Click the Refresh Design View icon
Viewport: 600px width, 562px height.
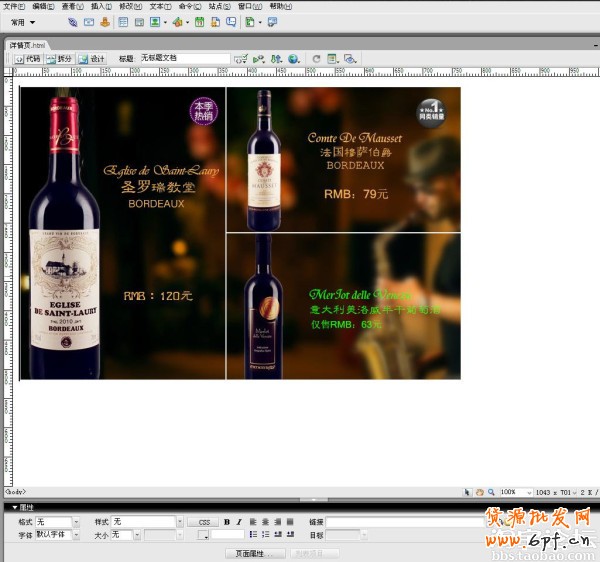pyautogui.click(x=316, y=59)
